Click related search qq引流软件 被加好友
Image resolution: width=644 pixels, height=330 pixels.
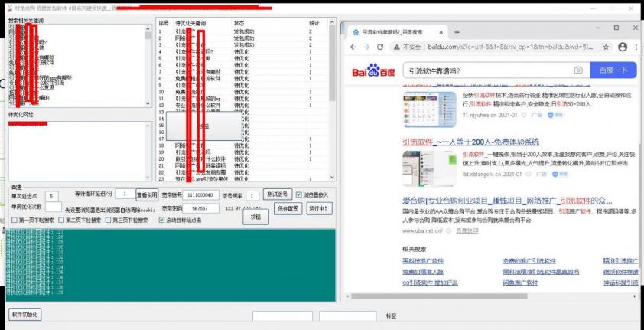(x=430, y=283)
